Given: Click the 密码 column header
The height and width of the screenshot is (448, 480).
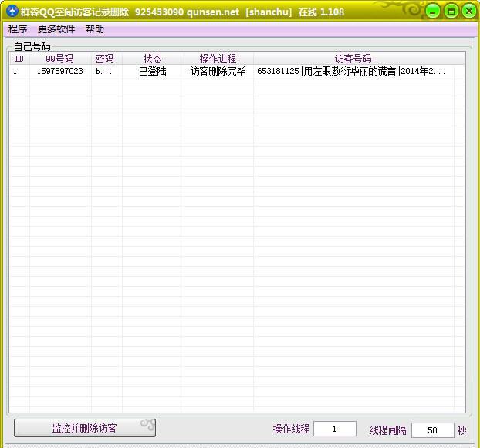Looking at the screenshot, I should 106,59.
